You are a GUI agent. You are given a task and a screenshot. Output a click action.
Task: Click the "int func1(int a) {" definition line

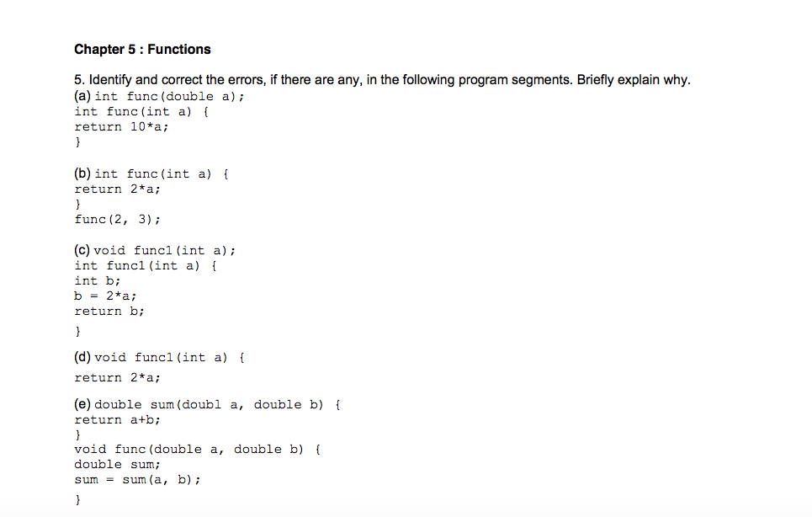coord(146,265)
